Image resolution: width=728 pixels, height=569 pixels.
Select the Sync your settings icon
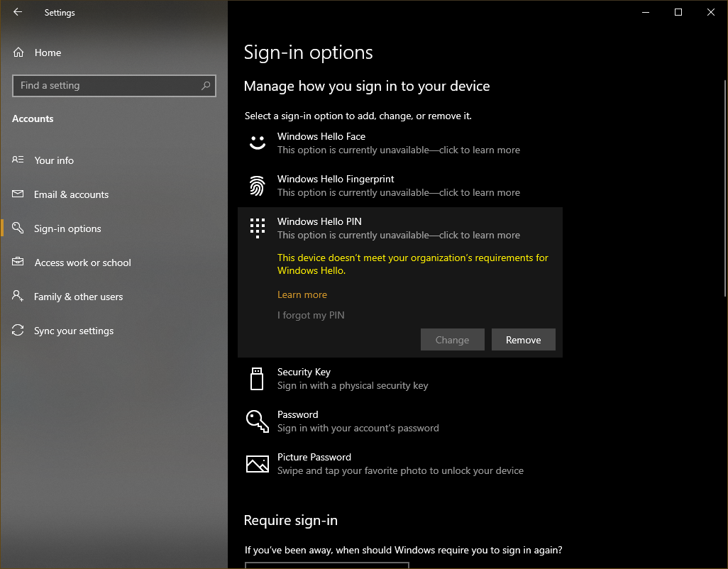(x=18, y=330)
